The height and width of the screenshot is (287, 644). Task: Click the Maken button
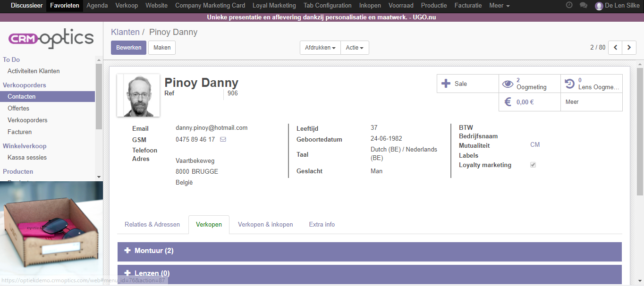(162, 48)
